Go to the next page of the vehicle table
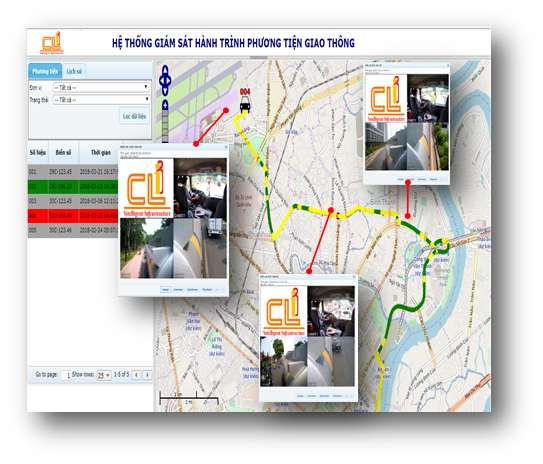This screenshot has width=543, height=464. (147, 375)
